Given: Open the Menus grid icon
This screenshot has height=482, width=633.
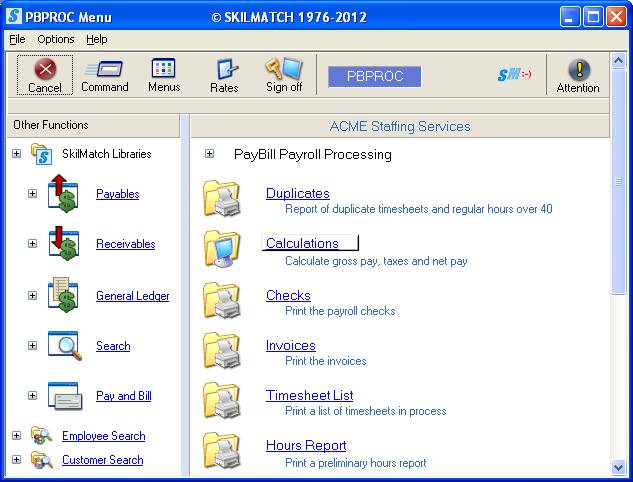Looking at the screenshot, I should click(x=163, y=68).
